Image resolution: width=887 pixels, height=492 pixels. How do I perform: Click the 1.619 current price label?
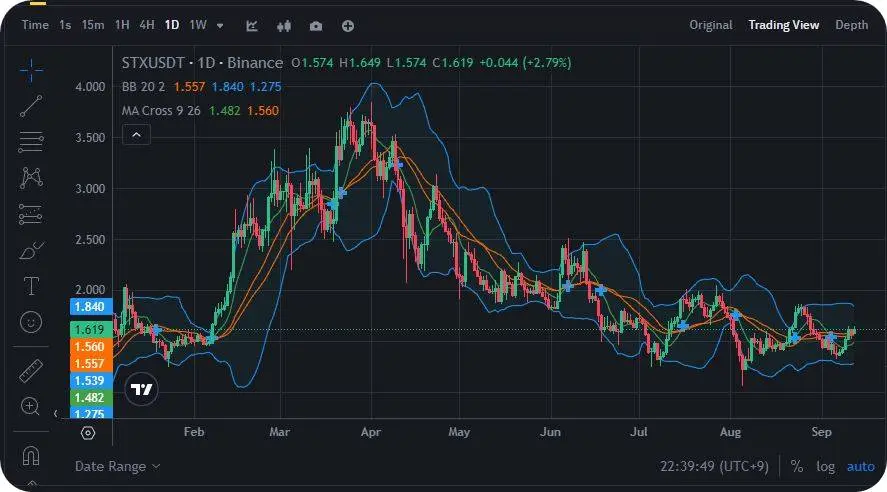(x=91, y=330)
